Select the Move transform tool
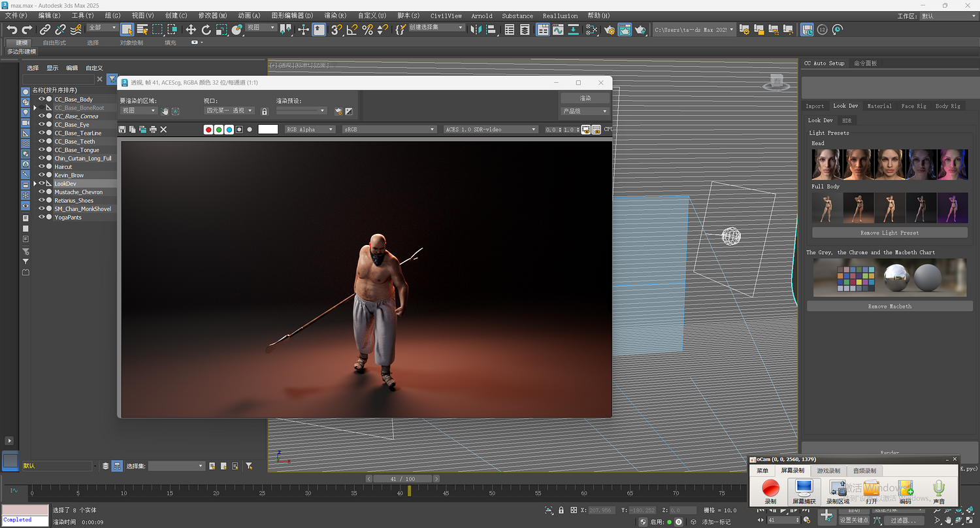The height and width of the screenshot is (528, 980). pyautogui.click(x=191, y=29)
